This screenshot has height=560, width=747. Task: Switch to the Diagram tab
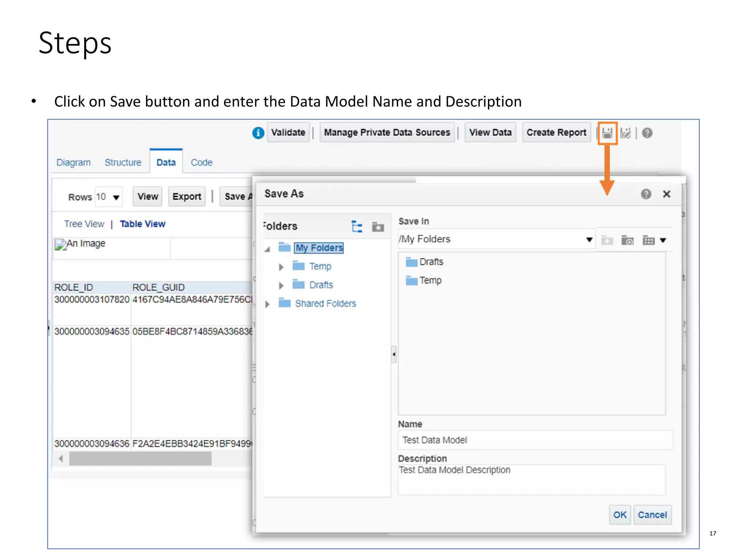[x=73, y=162]
